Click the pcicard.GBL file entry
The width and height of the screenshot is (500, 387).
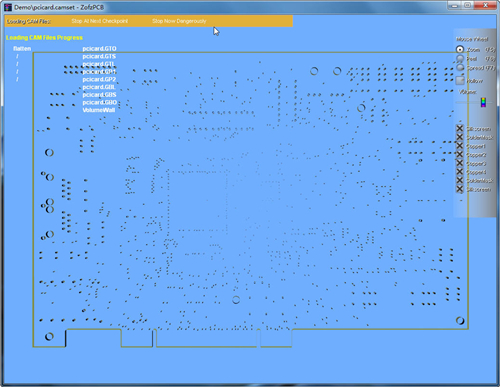tap(99, 87)
